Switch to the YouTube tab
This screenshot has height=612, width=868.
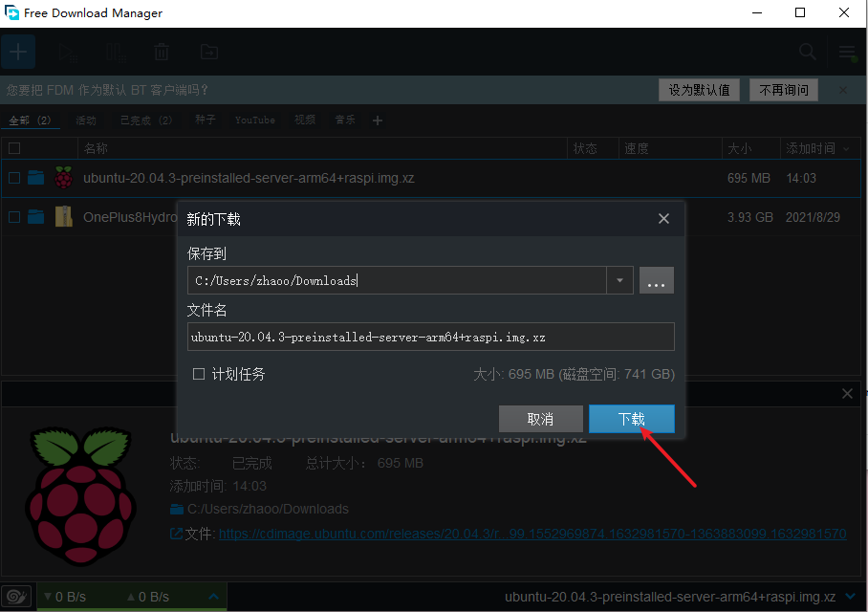254,120
